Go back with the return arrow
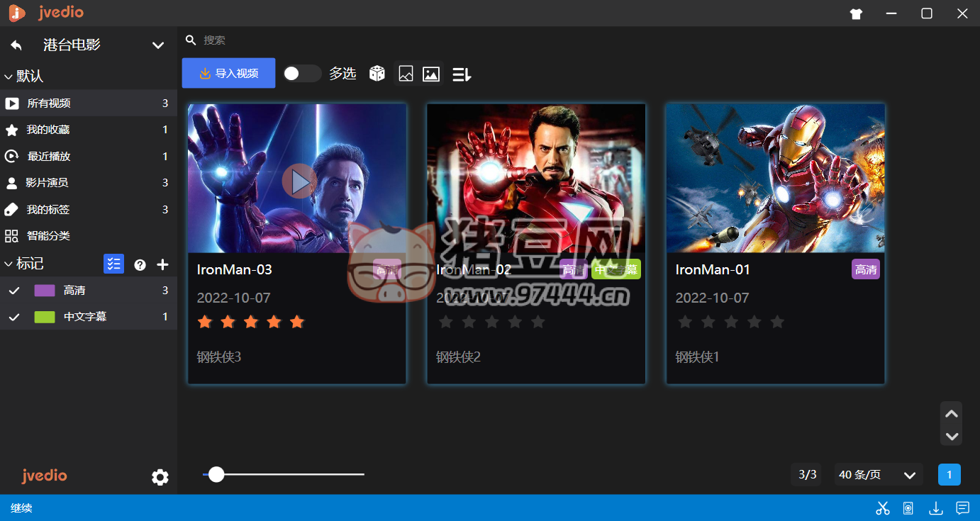This screenshot has width=980, height=521. coord(16,45)
